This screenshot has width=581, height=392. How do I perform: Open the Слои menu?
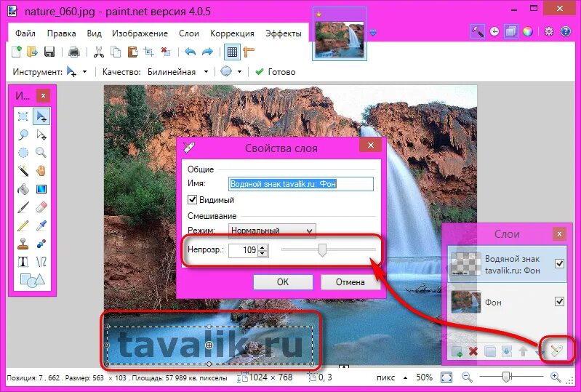click(x=189, y=33)
